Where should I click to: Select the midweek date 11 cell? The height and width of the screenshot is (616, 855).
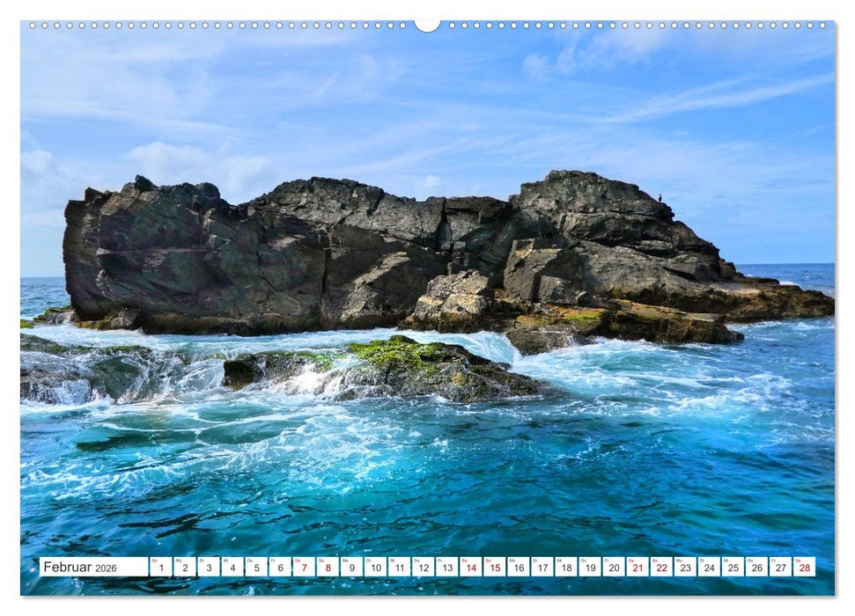(400, 568)
